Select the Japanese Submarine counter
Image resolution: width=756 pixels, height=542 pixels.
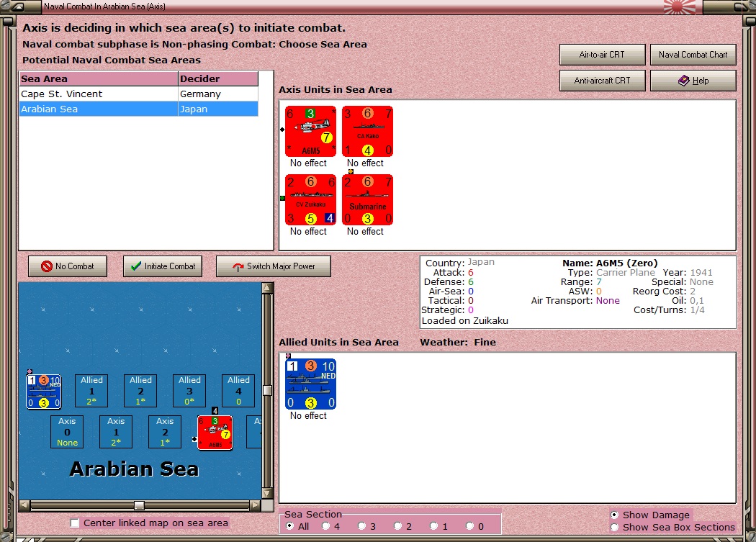pyautogui.click(x=367, y=199)
